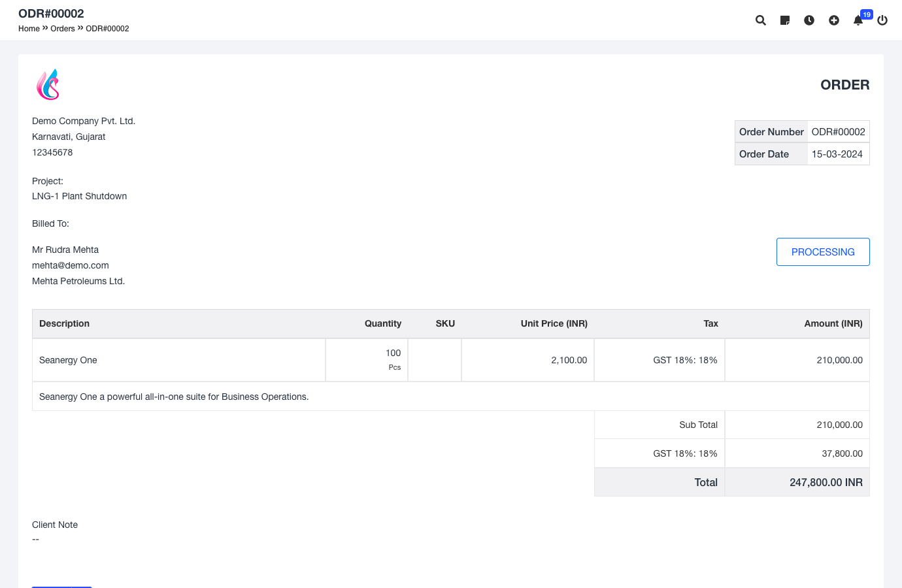Open the search magnifier icon
This screenshot has height=588, width=902.
click(761, 20)
